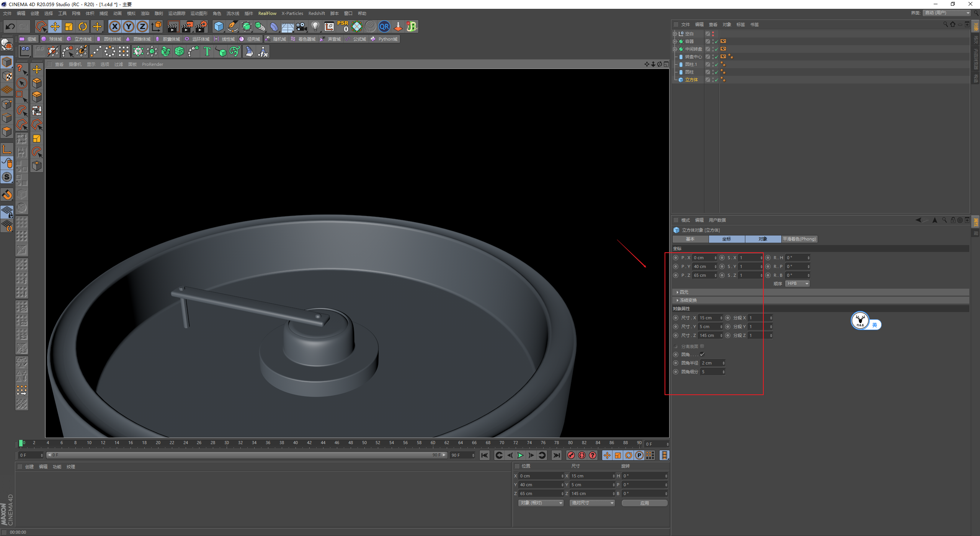Click the red Record Active Objects button

(571, 455)
